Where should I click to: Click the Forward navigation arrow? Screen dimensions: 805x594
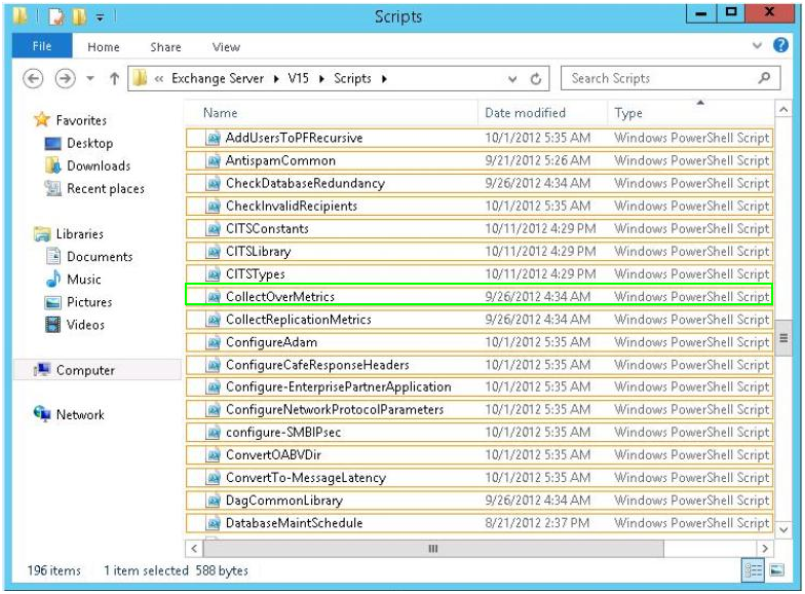(x=65, y=79)
